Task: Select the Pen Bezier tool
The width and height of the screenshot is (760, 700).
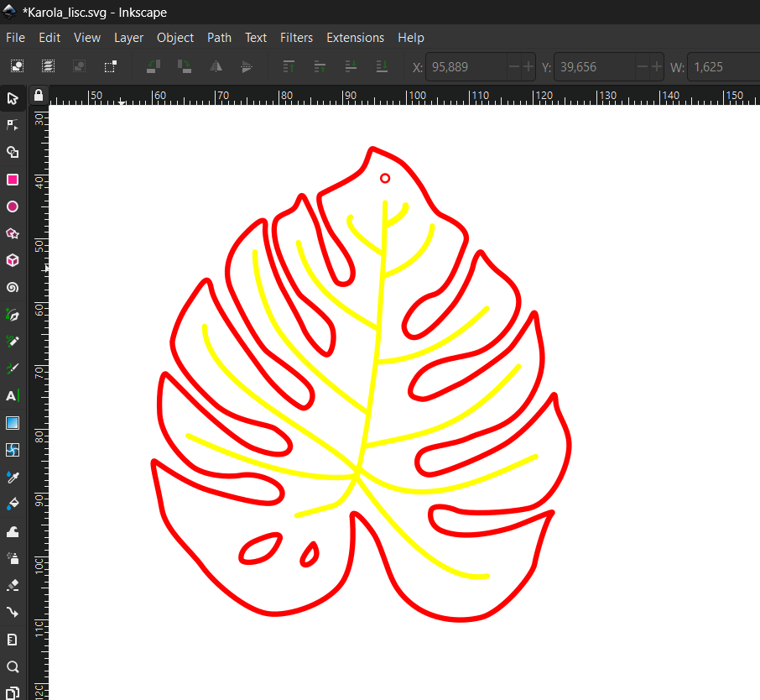Action: pos(13,315)
